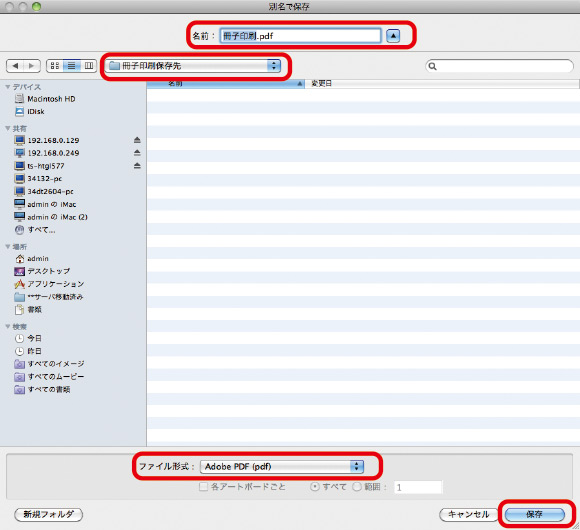Collapse the dialog with the blue triangle button

[x=393, y=36]
